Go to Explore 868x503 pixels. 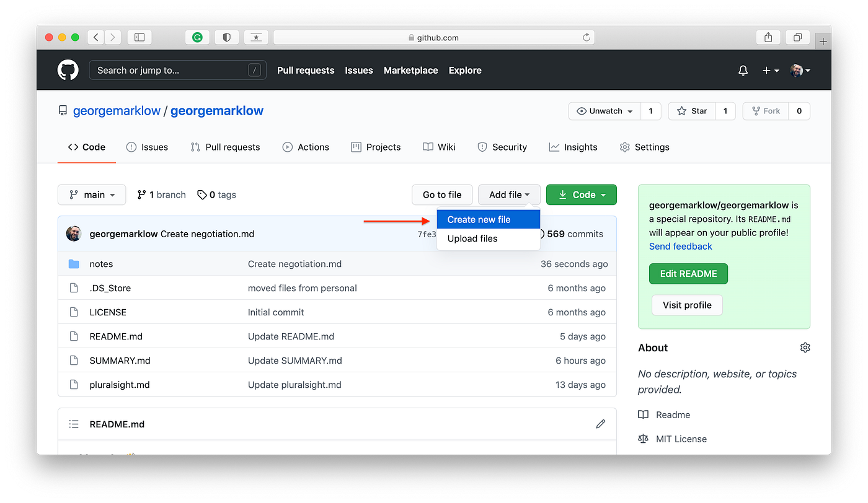click(465, 71)
